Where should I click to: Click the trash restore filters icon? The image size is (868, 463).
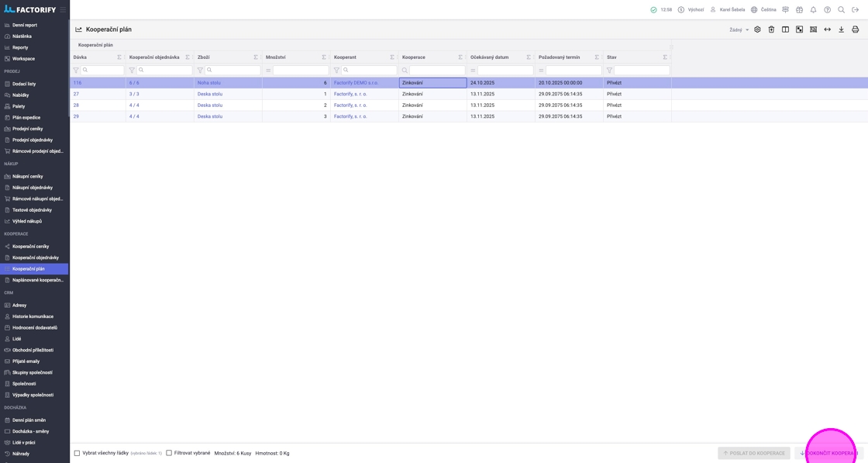771,29
